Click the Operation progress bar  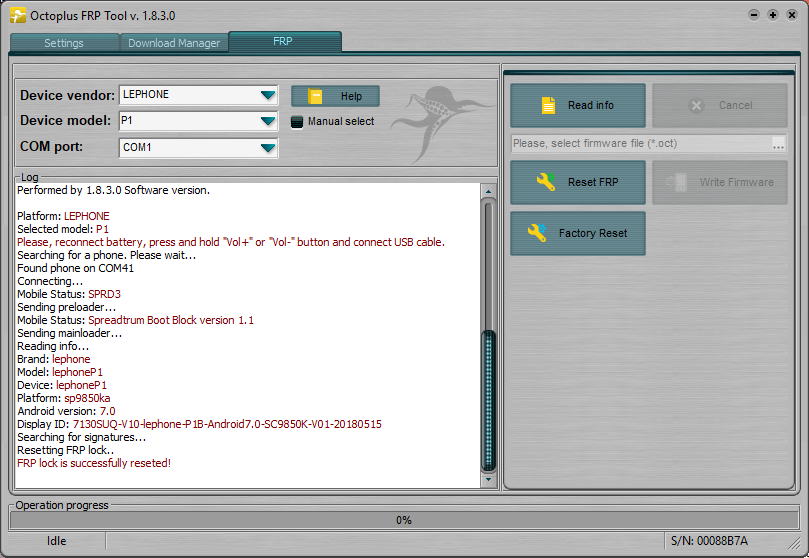(404, 520)
